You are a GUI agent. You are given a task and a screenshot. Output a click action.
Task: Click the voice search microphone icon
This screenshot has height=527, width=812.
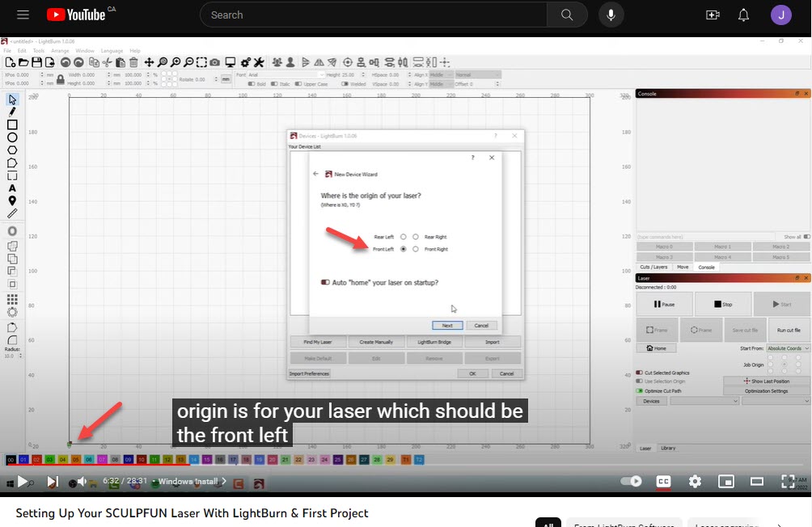click(611, 15)
